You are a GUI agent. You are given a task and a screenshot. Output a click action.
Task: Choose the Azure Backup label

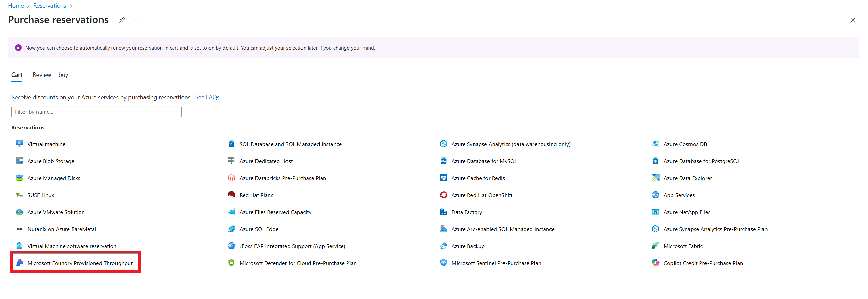468,246
